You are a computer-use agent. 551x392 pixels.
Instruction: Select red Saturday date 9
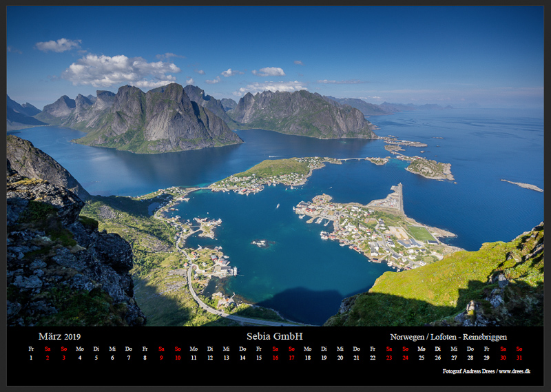(x=161, y=358)
